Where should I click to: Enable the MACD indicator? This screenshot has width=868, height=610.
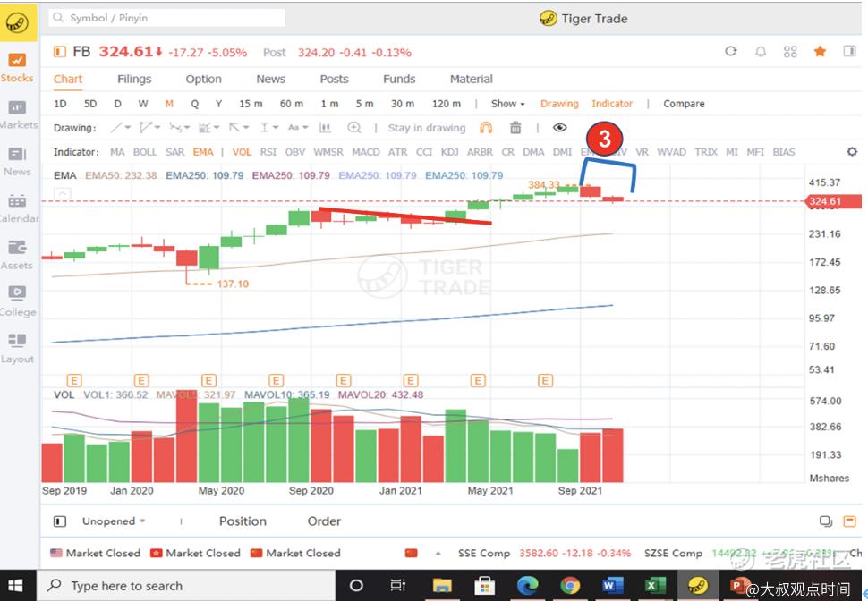[366, 152]
